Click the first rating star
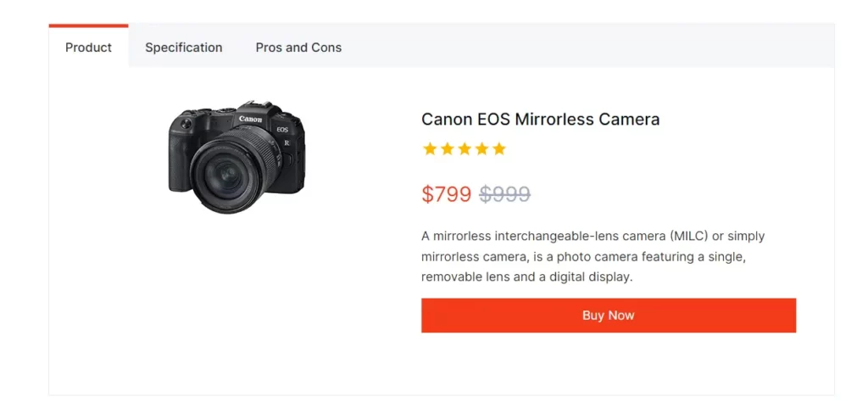 (430, 149)
